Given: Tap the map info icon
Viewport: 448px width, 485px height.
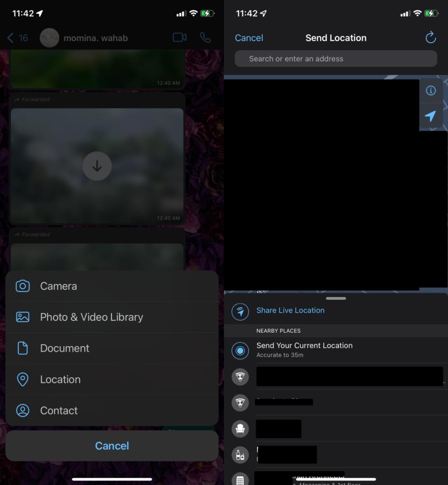Looking at the screenshot, I should click(430, 91).
